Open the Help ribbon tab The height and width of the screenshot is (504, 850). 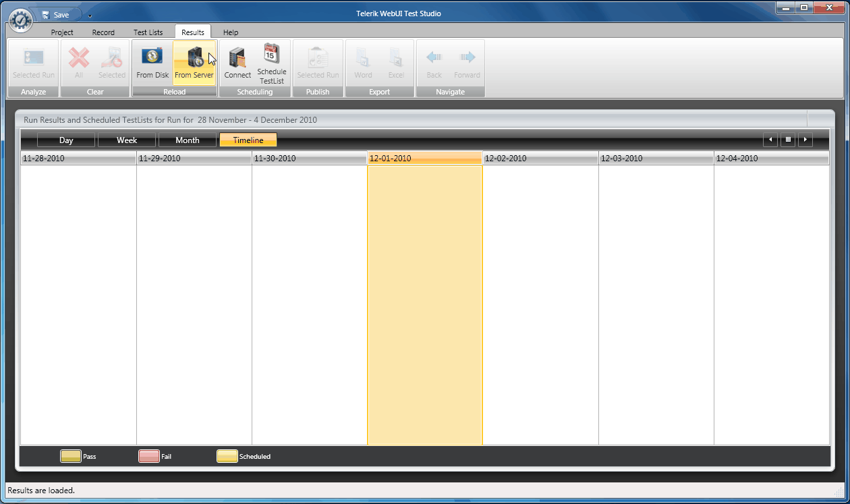[231, 32]
